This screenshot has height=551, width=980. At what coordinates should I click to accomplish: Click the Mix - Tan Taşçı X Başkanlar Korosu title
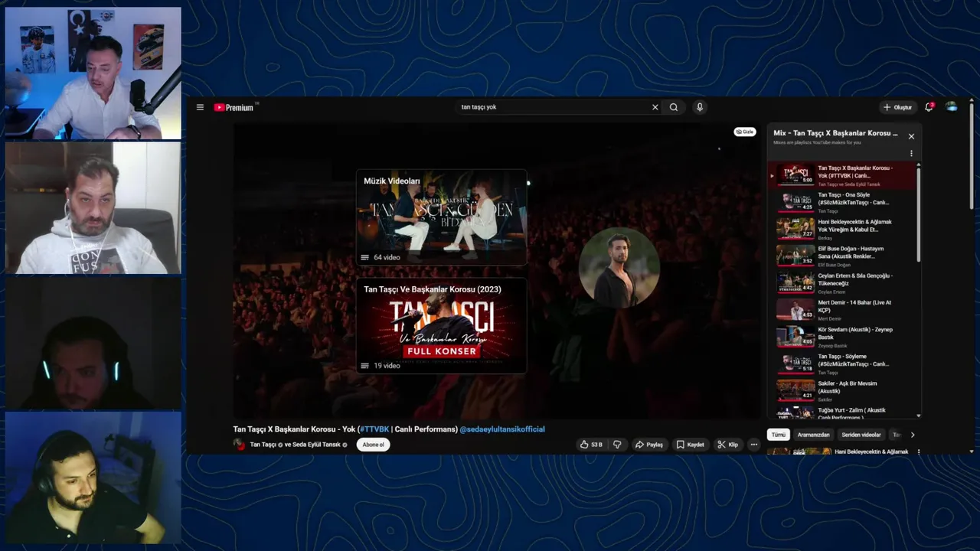click(835, 133)
